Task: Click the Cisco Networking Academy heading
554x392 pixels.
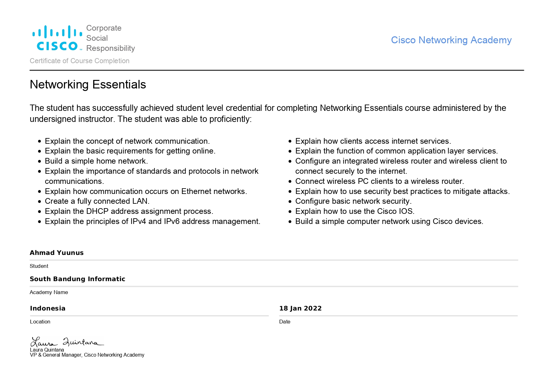Action: pos(451,40)
